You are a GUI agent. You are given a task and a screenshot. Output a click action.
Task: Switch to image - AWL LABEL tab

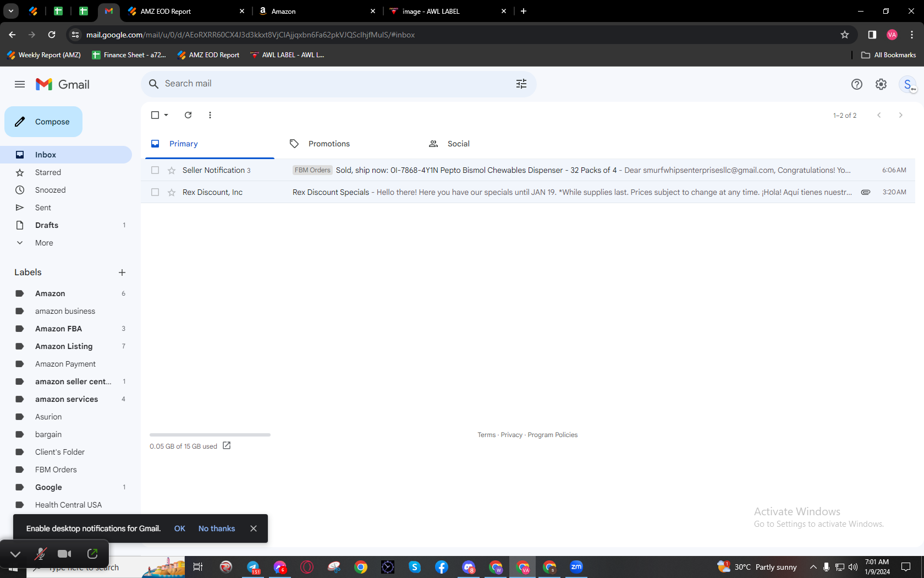point(448,11)
